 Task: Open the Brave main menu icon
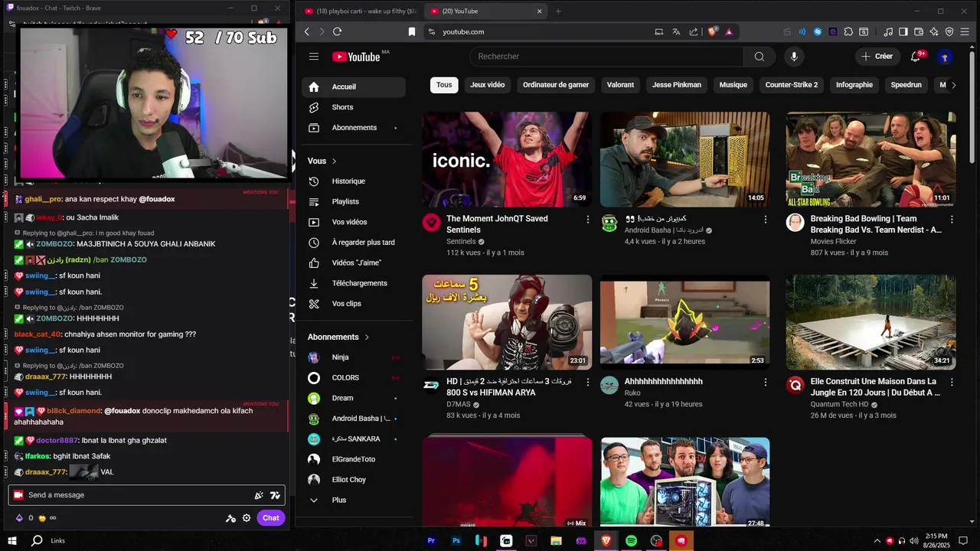click(x=965, y=31)
